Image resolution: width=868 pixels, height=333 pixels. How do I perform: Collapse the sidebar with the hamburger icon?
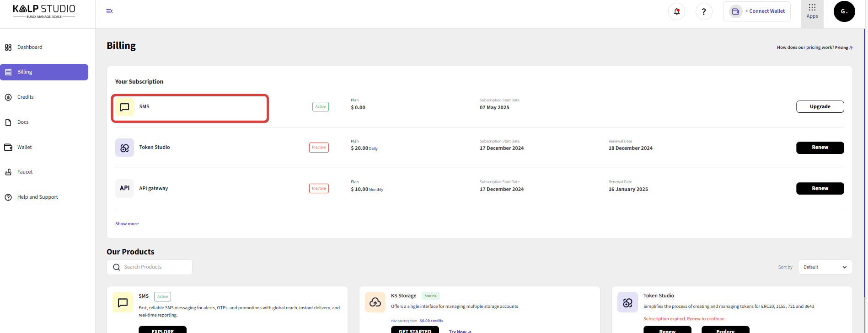[x=109, y=11]
